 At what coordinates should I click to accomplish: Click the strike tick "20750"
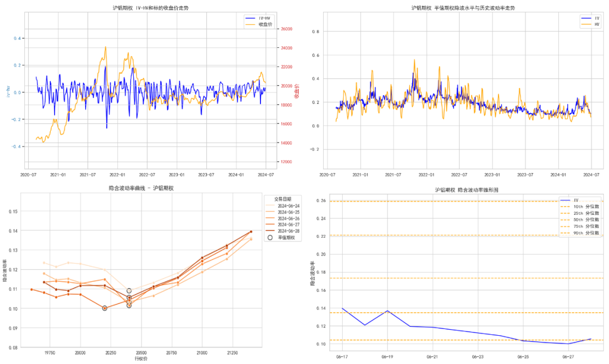pos(171,353)
